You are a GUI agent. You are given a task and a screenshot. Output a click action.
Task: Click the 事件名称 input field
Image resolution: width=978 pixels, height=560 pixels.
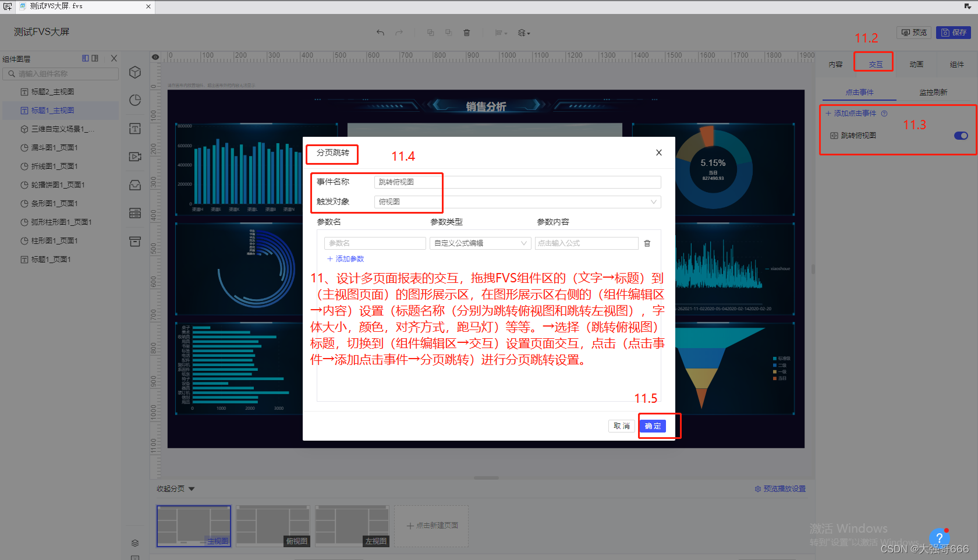coord(517,182)
